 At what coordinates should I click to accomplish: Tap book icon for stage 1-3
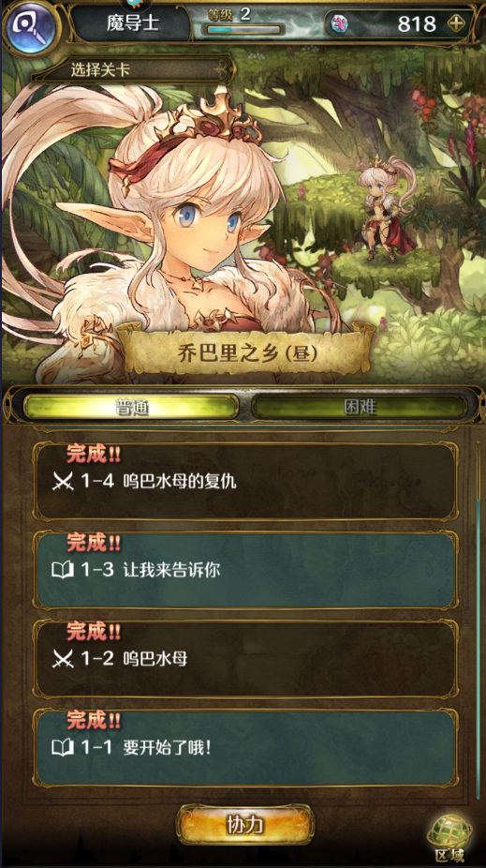tap(63, 571)
